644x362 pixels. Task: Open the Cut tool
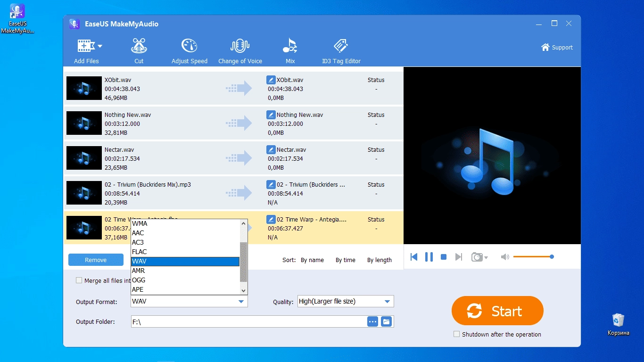point(139,51)
